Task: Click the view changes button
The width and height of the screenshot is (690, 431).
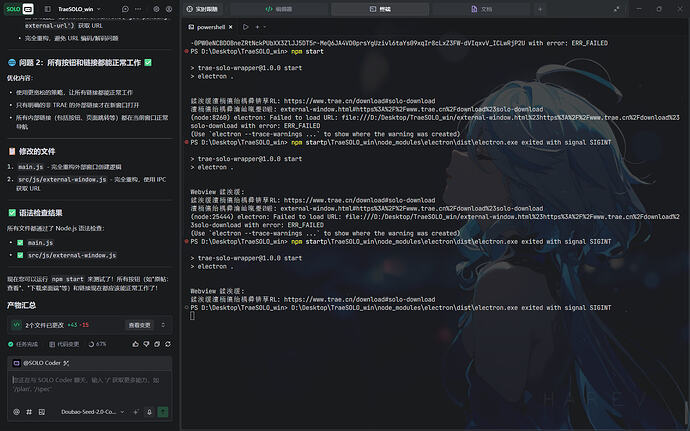Action: coord(139,325)
